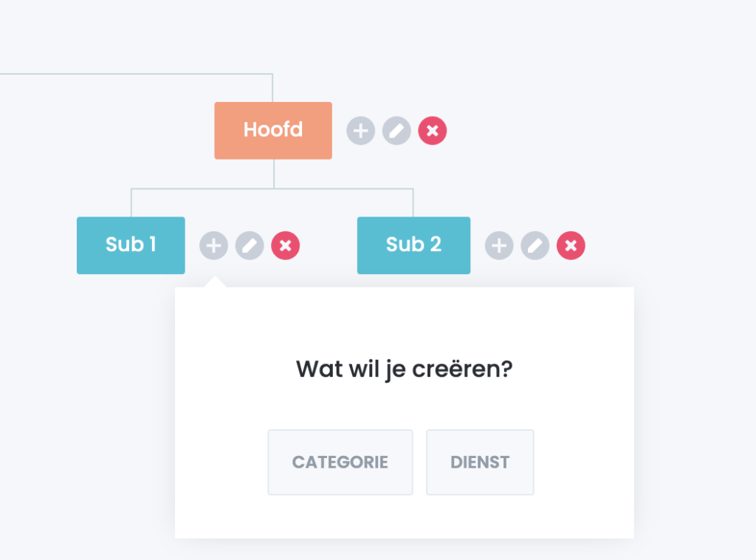Select the orange Hoofd node
Screen dimensions: 756x560
273,131
